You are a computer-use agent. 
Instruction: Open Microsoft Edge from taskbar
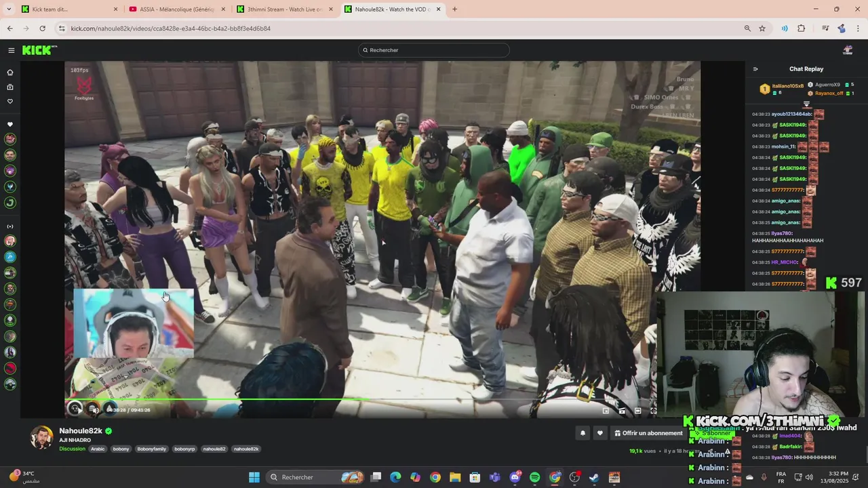395,477
